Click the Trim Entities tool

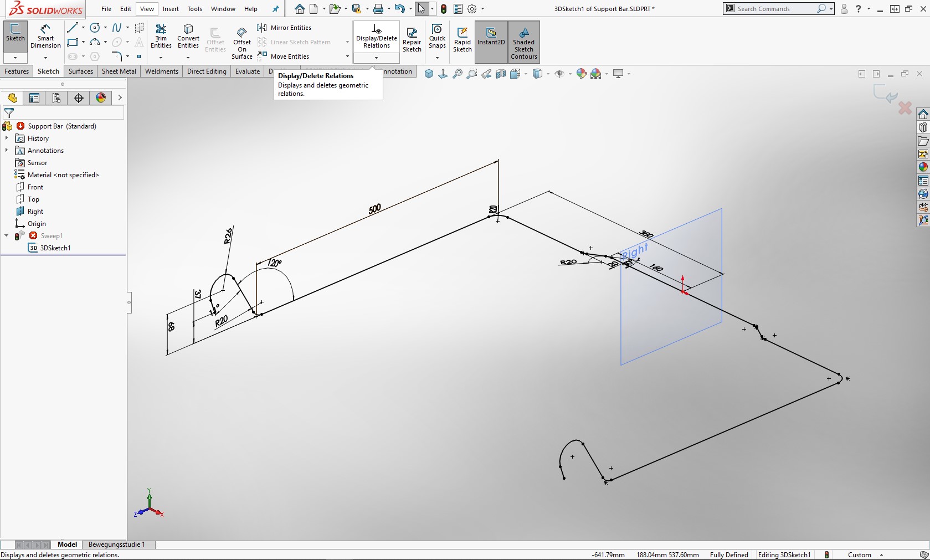click(x=161, y=36)
